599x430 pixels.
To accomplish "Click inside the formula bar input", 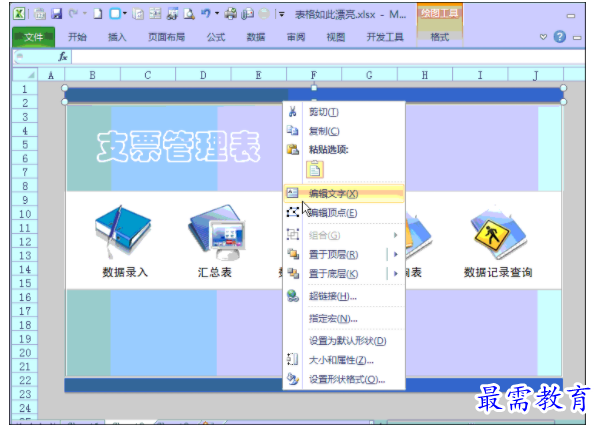I will point(328,57).
